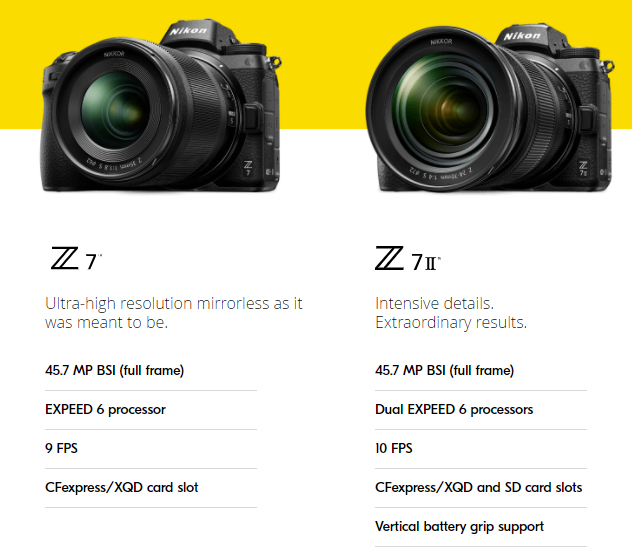This screenshot has width=632, height=552.
Task: Click the Z 7II badge on right camera body
Action: pyautogui.click(x=583, y=168)
